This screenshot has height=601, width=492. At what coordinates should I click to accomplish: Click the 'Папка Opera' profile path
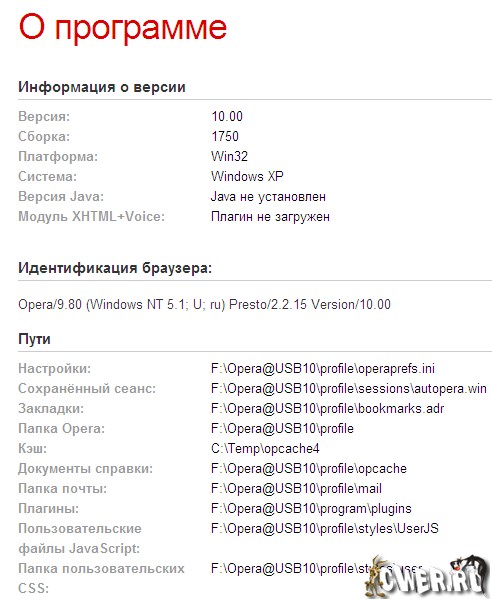(282, 429)
